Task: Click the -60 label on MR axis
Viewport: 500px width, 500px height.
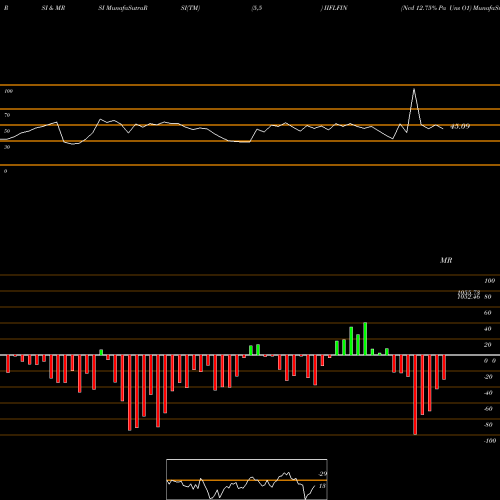Action: (488, 409)
